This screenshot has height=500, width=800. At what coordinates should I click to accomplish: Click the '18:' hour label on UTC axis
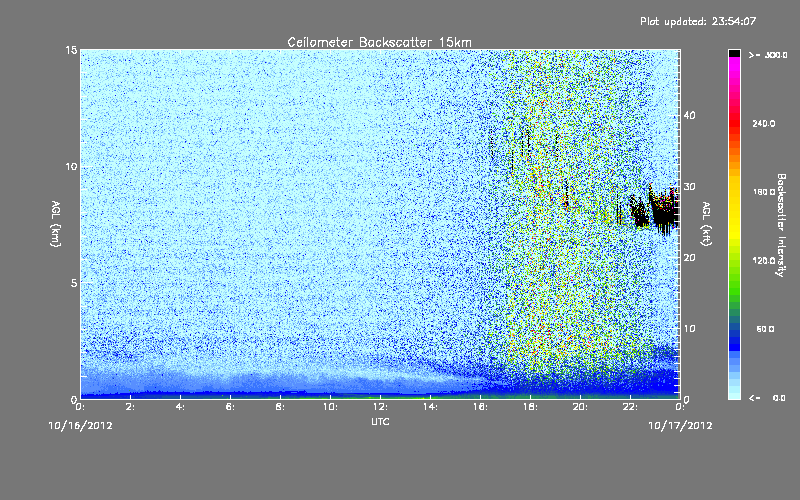click(530, 407)
